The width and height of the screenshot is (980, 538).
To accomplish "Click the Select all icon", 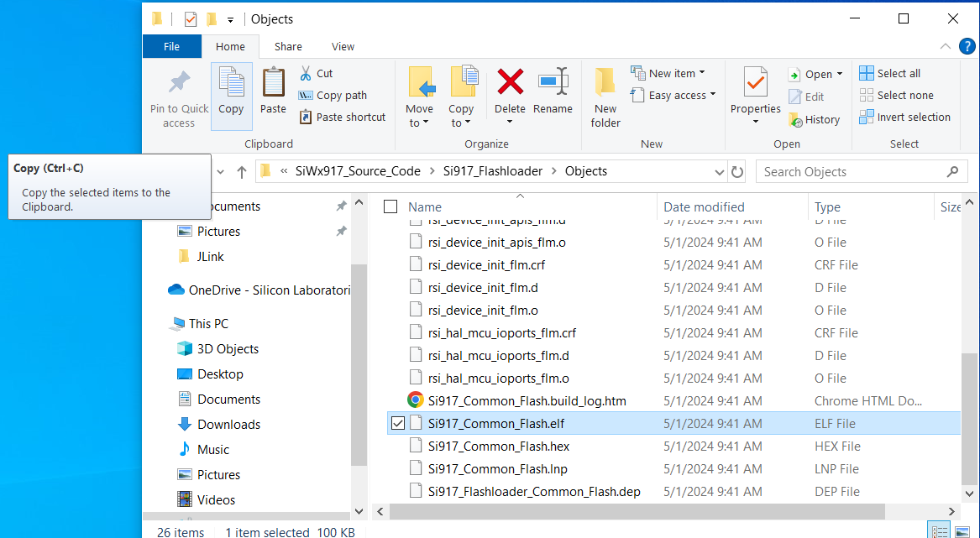I will pos(867,73).
